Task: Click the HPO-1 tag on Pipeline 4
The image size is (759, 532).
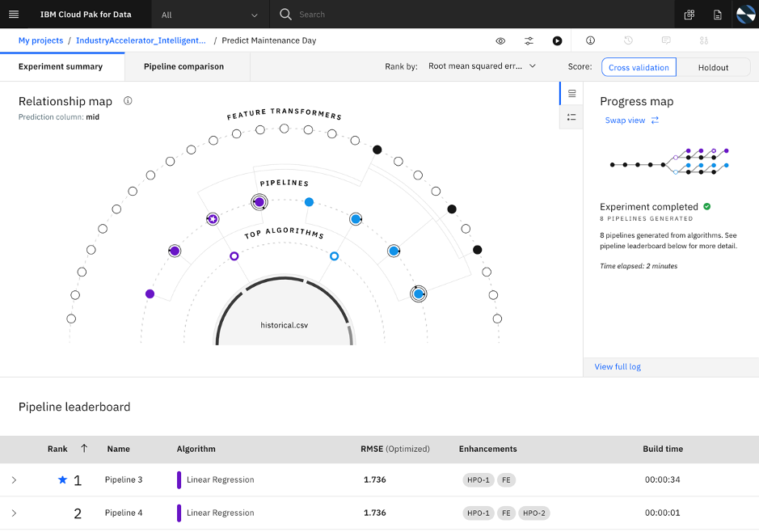Action: point(479,513)
